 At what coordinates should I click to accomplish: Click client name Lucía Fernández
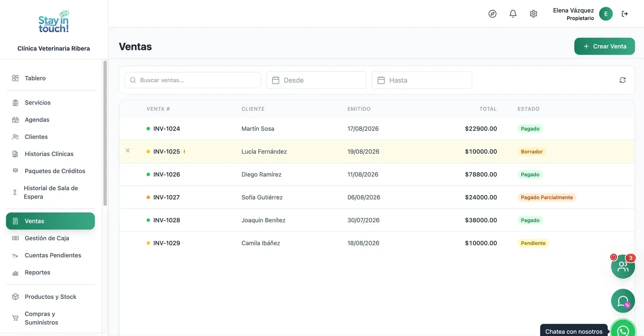click(264, 152)
